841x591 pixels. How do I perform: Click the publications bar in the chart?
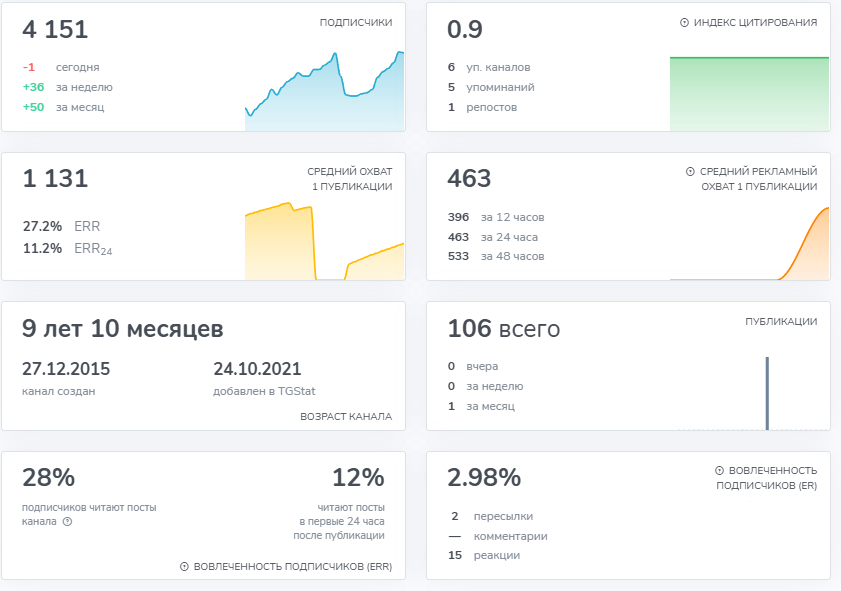click(x=767, y=393)
